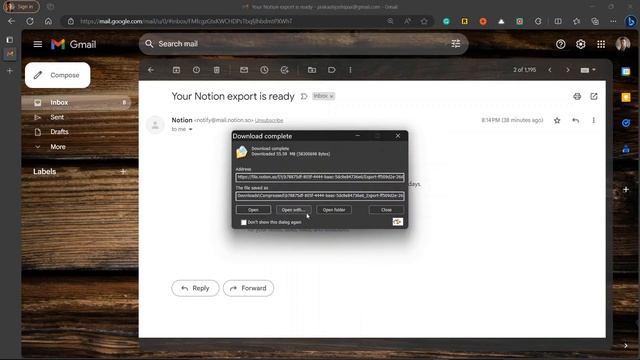Click Open folder in download dialog

pos(334,210)
